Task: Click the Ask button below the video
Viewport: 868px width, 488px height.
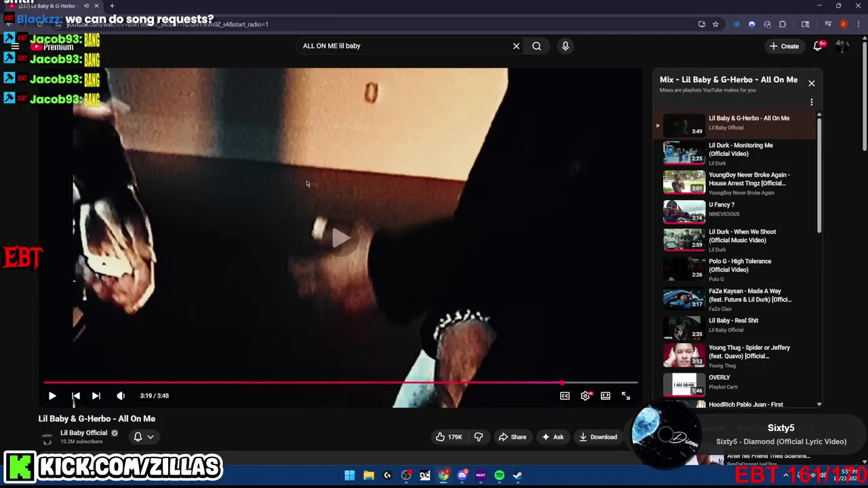Action: 552,437
